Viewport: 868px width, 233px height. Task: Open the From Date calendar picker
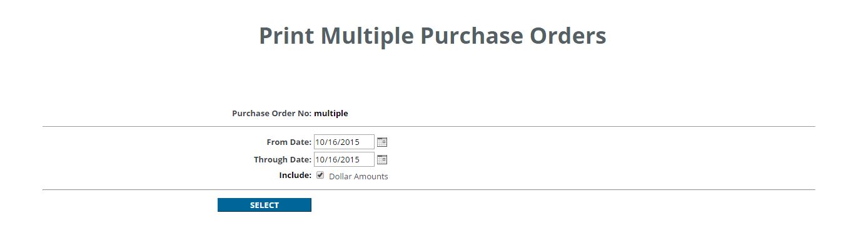(x=382, y=142)
